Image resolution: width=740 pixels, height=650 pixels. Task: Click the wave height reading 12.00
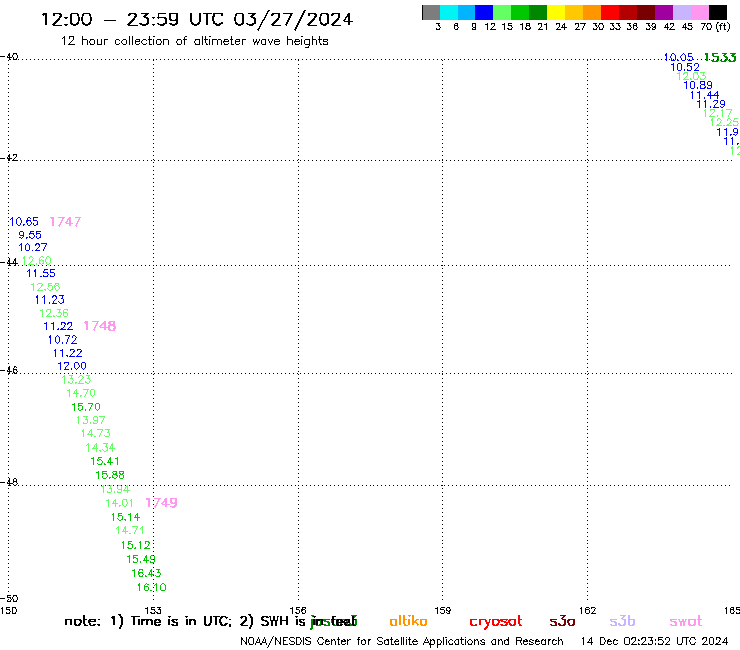coord(72,366)
